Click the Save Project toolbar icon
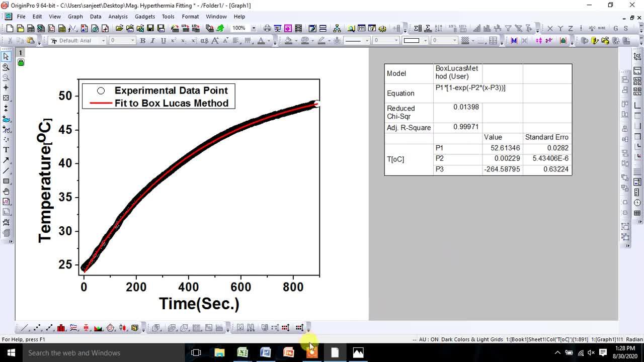The image size is (644, 362). [150, 28]
